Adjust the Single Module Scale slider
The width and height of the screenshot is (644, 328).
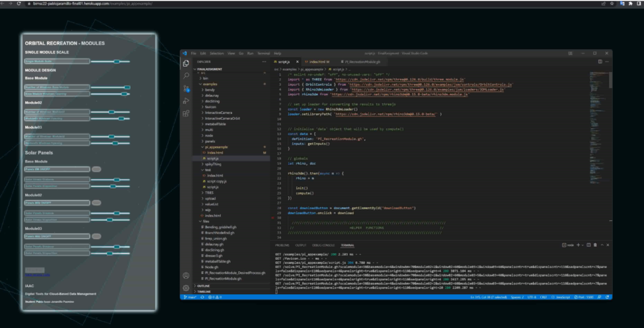tap(117, 62)
